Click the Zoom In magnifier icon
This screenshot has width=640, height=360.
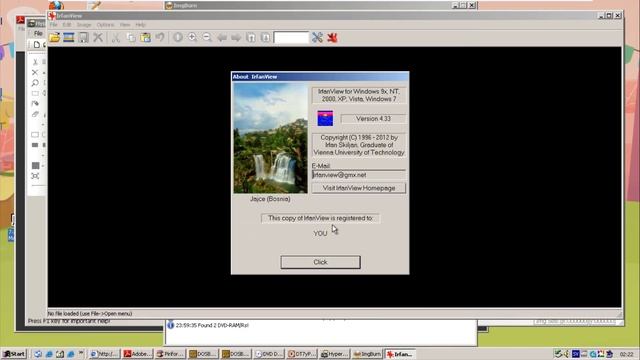click(x=192, y=38)
